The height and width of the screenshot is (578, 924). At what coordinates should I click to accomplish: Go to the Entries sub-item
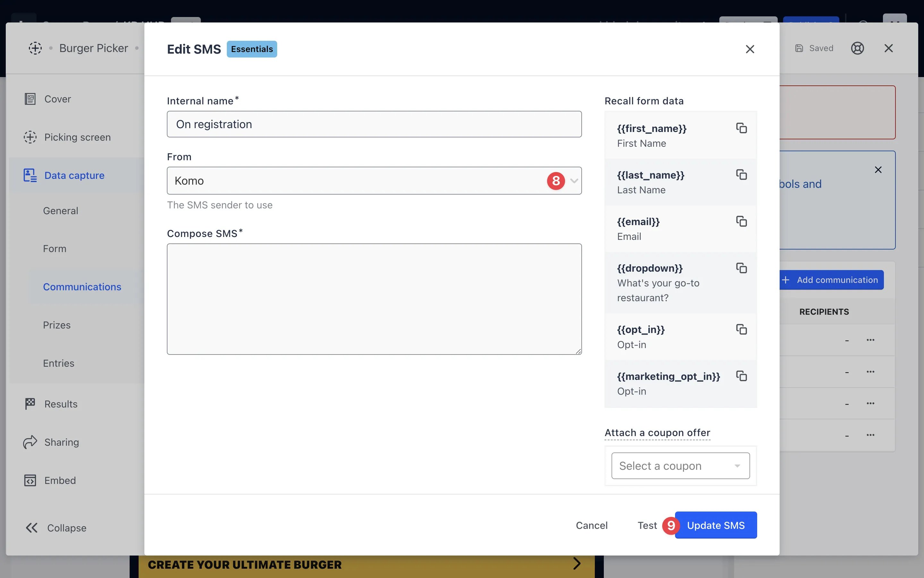click(x=58, y=363)
